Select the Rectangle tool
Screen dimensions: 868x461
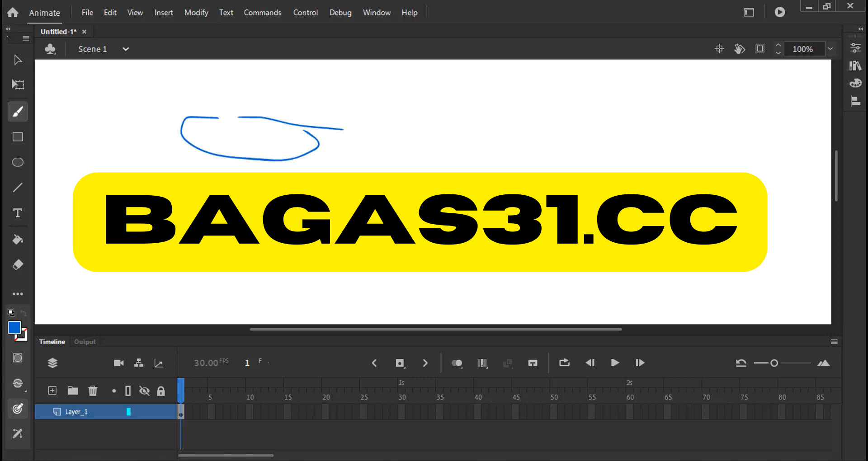(18, 137)
